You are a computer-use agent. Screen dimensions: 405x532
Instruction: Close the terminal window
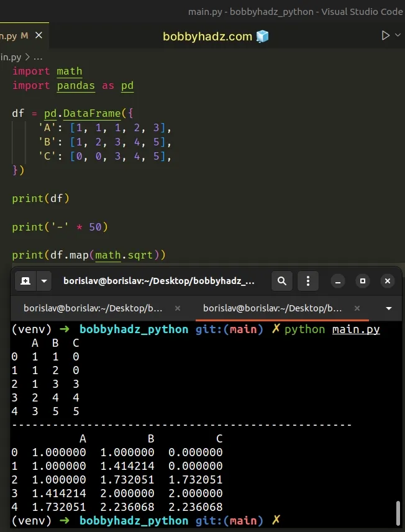(x=388, y=282)
